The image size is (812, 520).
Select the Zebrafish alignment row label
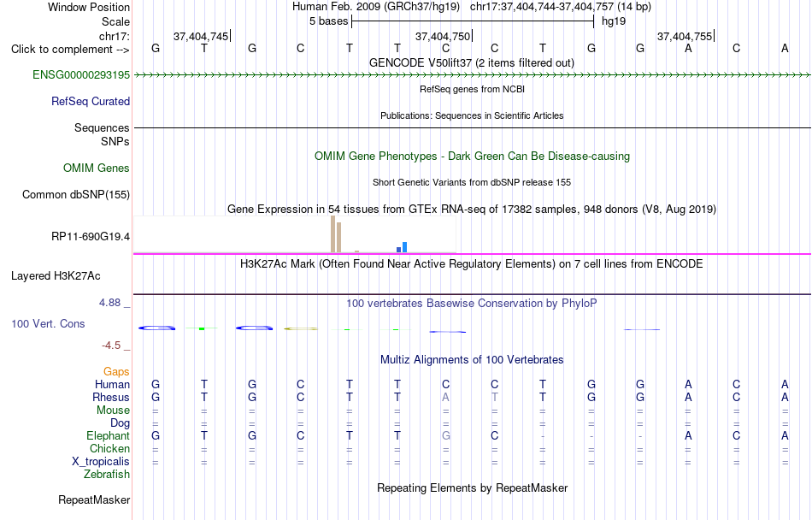[107, 474]
